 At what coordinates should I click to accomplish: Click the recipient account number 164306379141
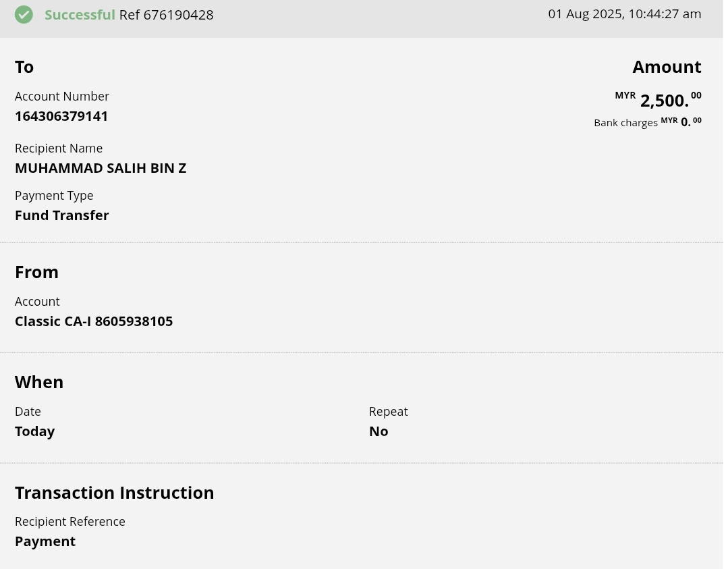pos(61,116)
